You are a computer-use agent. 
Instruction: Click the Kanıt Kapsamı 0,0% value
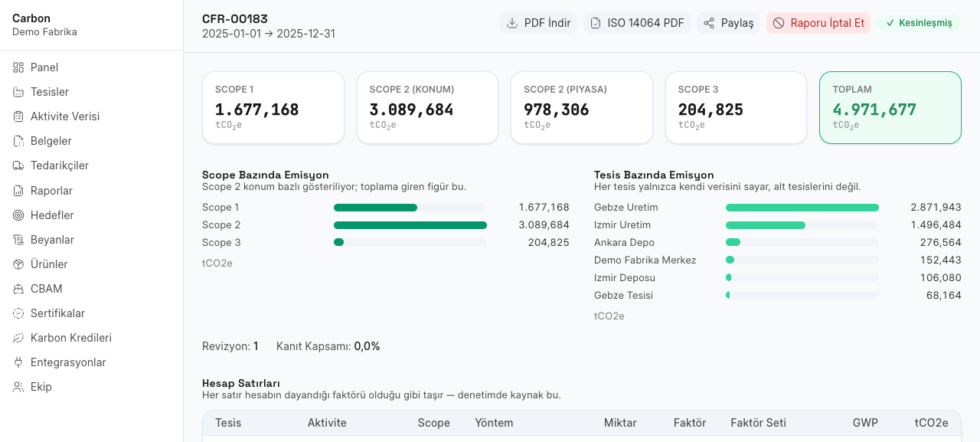coord(367,346)
